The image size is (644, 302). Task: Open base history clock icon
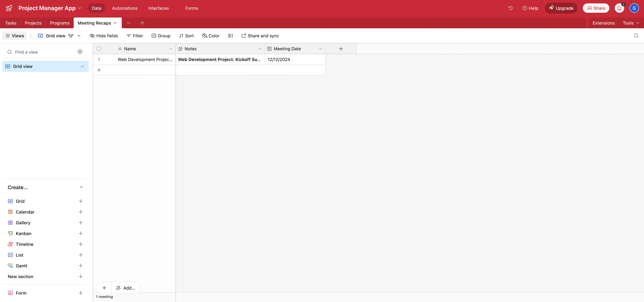510,8
